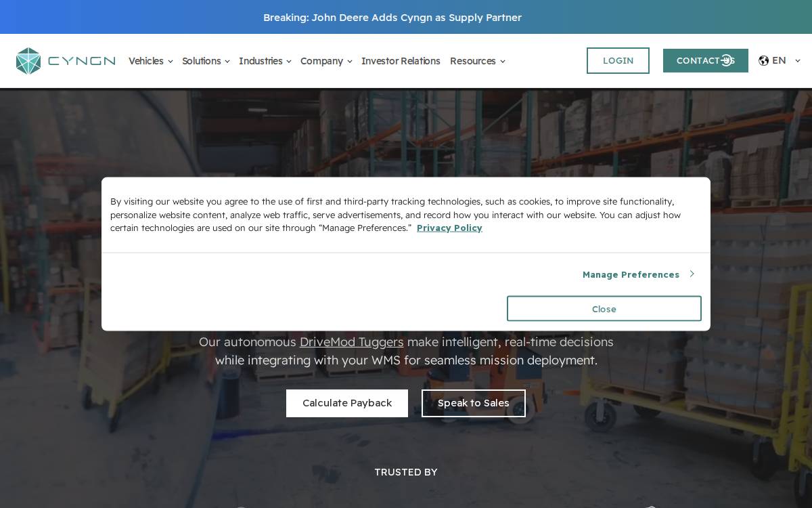The height and width of the screenshot is (508, 812).
Task: Select the EN language label
Action: click(779, 61)
